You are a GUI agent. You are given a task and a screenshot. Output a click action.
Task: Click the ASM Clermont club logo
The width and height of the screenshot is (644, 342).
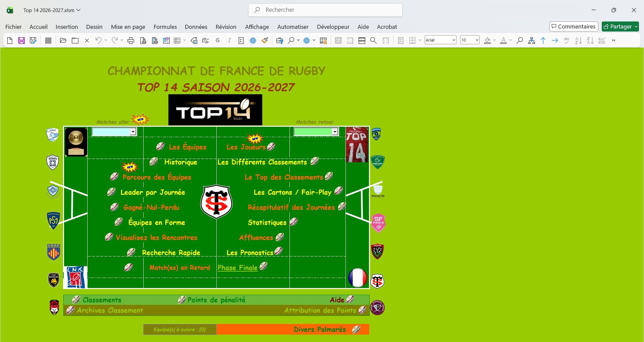coord(53,221)
